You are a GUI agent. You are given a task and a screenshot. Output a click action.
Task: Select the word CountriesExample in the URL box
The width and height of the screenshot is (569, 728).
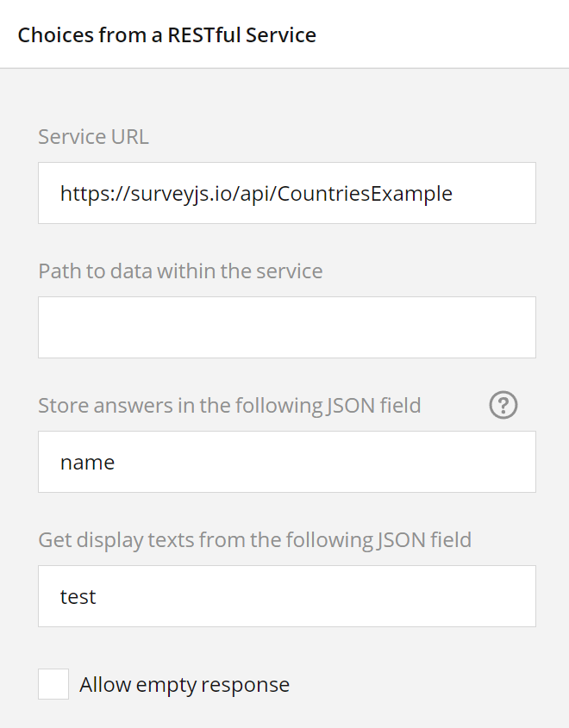pyautogui.click(x=365, y=194)
